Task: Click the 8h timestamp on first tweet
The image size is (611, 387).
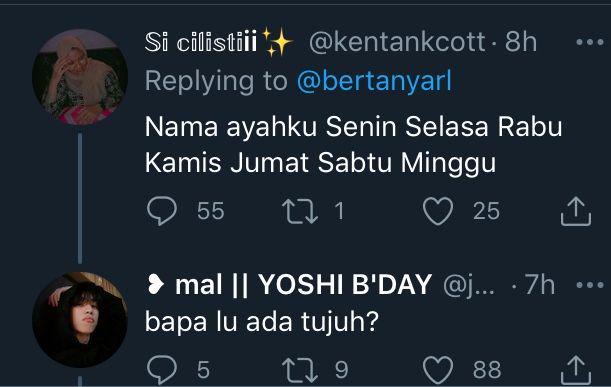Action: tap(521, 42)
